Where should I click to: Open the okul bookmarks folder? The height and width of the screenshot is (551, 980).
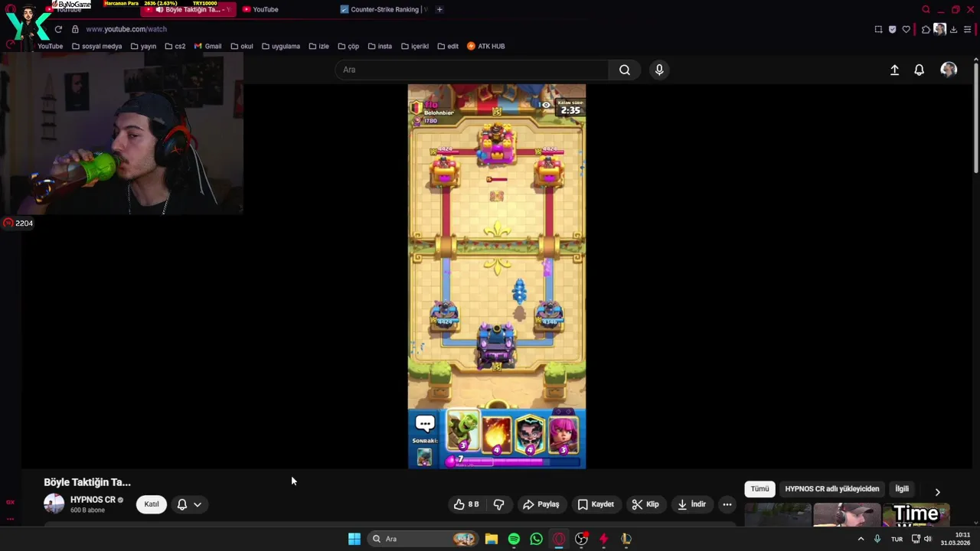242,46
